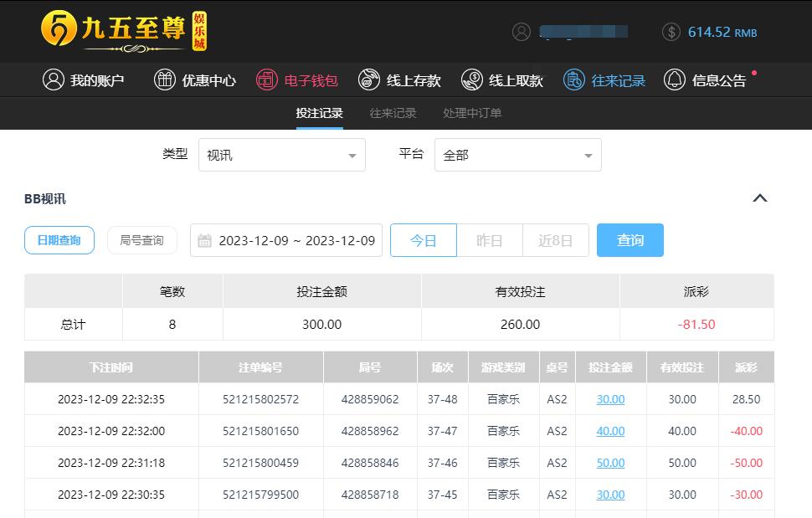This screenshot has width=812, height=518.
Task: Click the 线上取款 withdrawal icon
Action: click(x=472, y=80)
